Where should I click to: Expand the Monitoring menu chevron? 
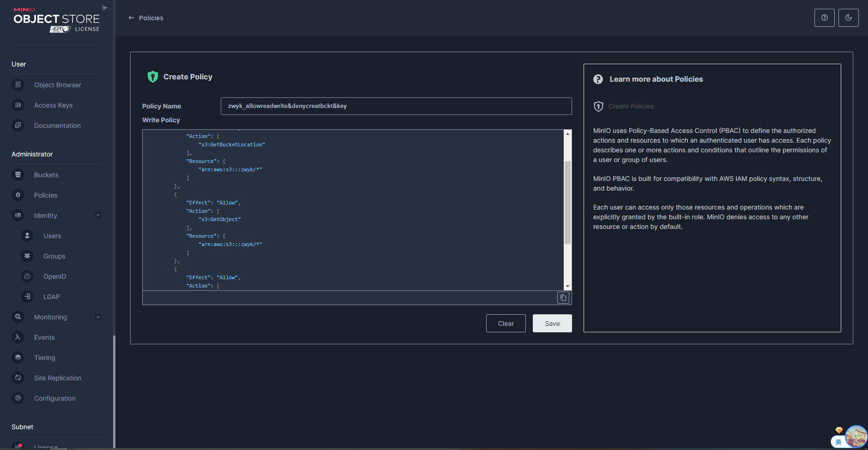98,317
